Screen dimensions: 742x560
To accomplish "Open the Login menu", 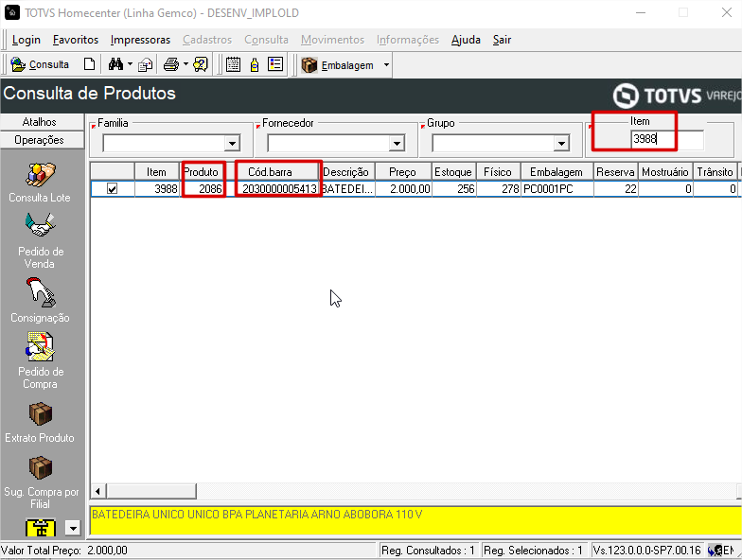I will click(26, 40).
